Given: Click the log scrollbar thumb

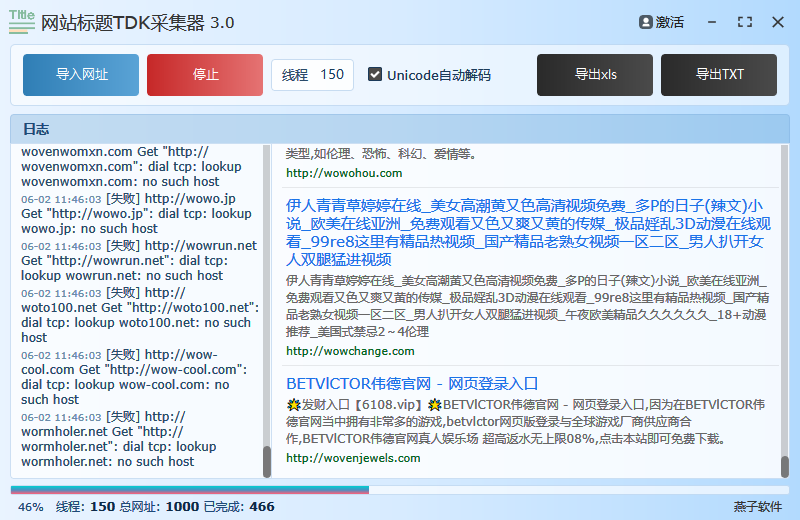Looking at the screenshot, I should point(267,461).
